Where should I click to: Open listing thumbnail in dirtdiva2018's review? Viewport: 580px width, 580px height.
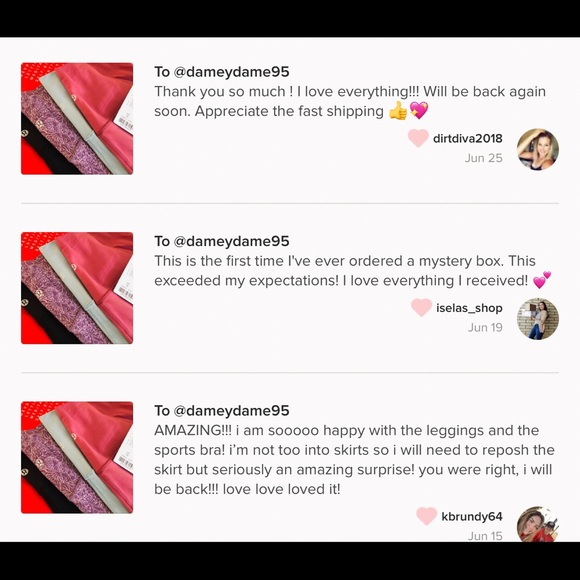(x=77, y=119)
